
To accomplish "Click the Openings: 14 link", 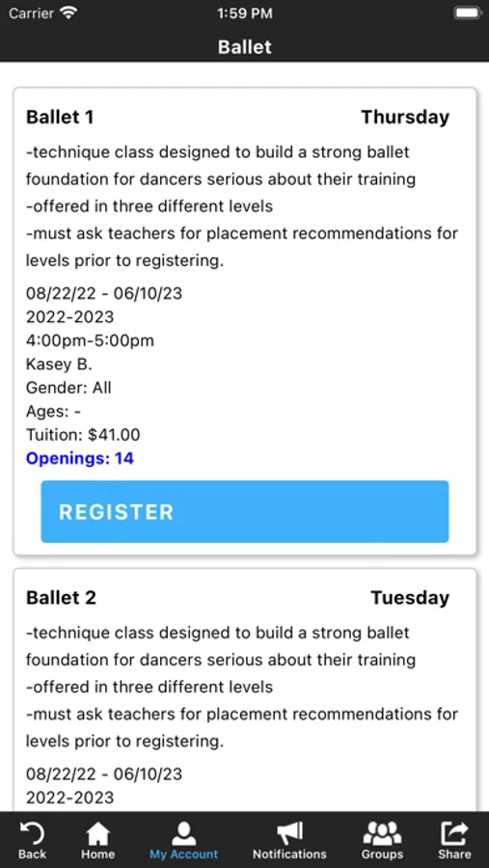I will [80, 458].
